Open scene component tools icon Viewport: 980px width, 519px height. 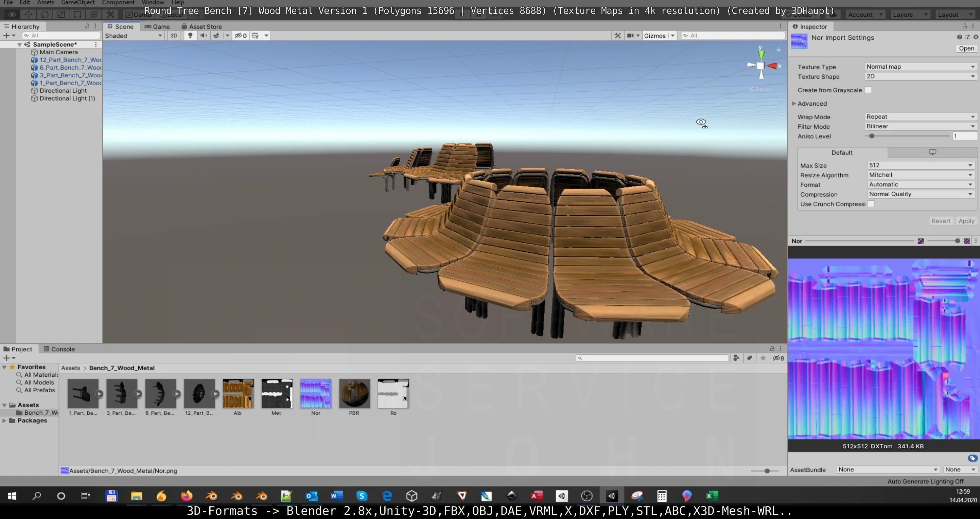coord(617,35)
